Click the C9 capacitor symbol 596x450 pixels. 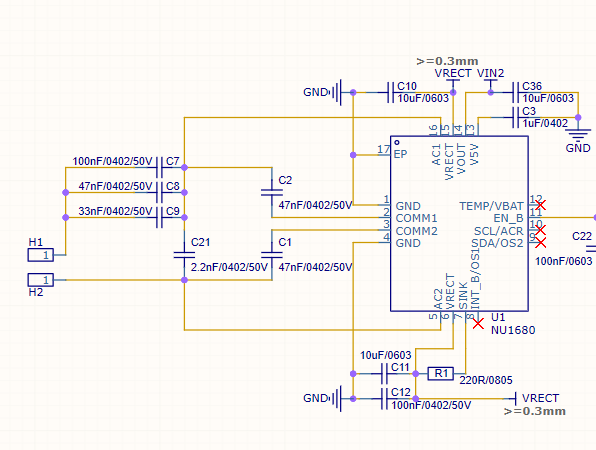[x=159, y=217]
